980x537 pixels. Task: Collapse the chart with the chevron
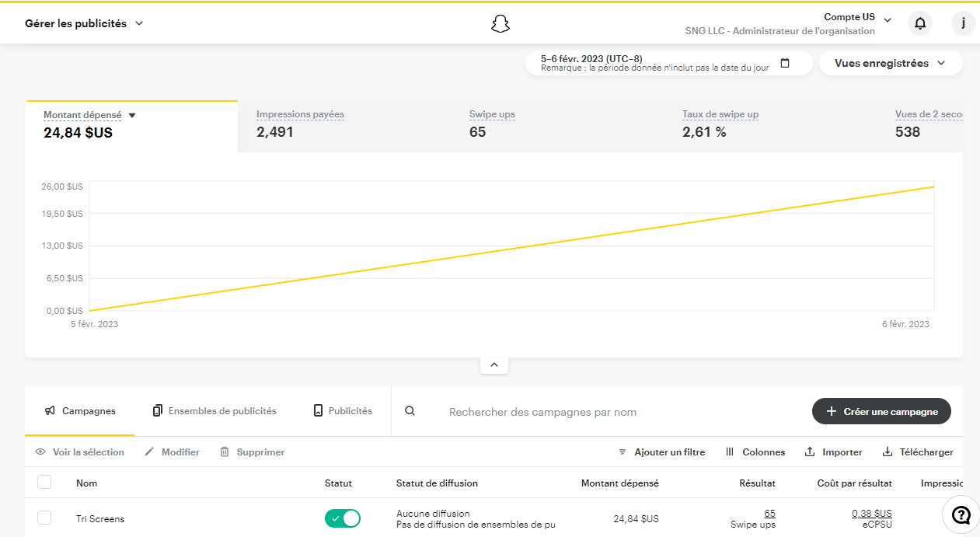click(x=494, y=364)
